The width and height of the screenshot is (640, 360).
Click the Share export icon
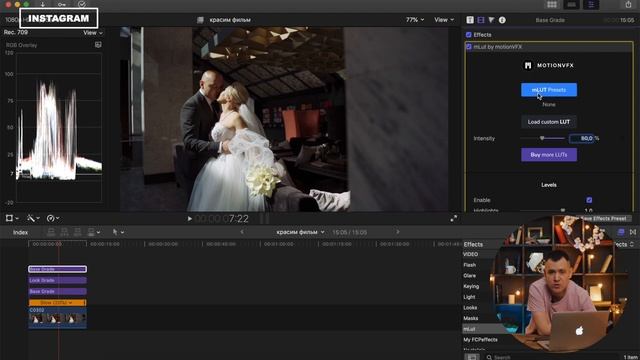click(x=628, y=4)
